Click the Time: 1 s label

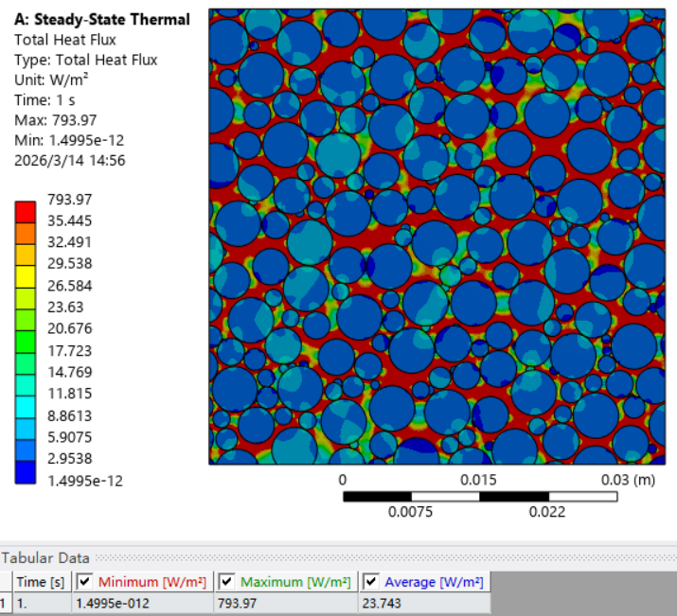(45, 100)
